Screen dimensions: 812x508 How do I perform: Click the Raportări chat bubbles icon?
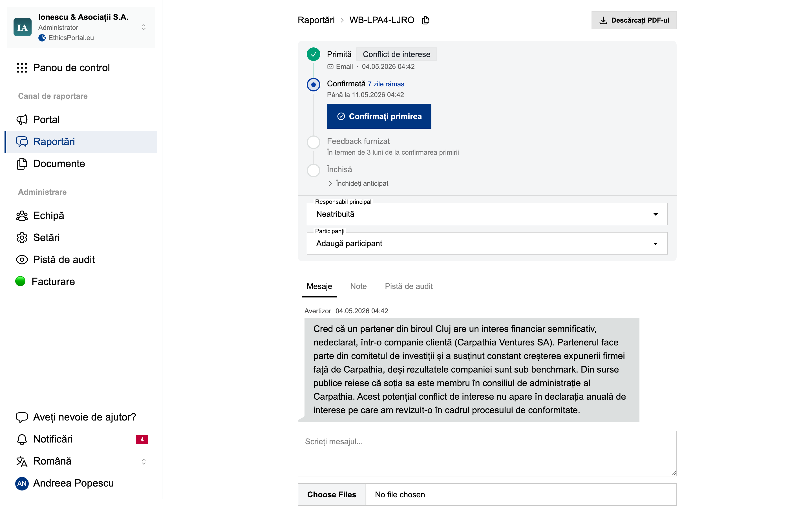(22, 142)
